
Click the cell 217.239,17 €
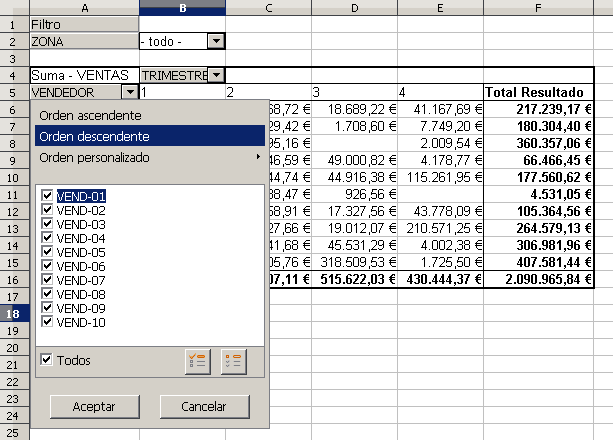coord(539,109)
